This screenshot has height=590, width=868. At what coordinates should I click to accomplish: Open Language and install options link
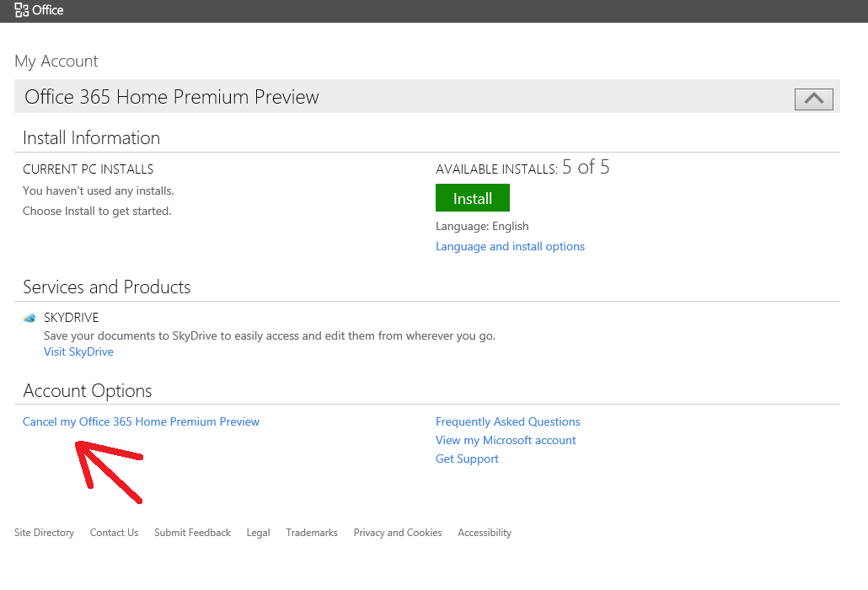[510, 246]
